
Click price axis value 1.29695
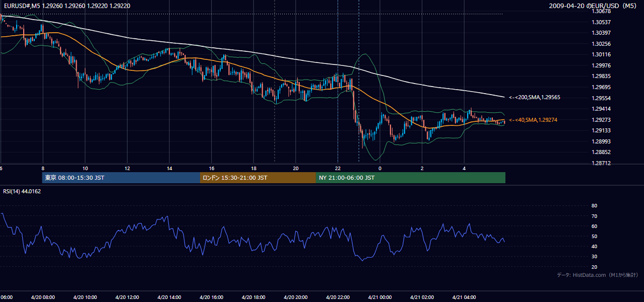601,87
